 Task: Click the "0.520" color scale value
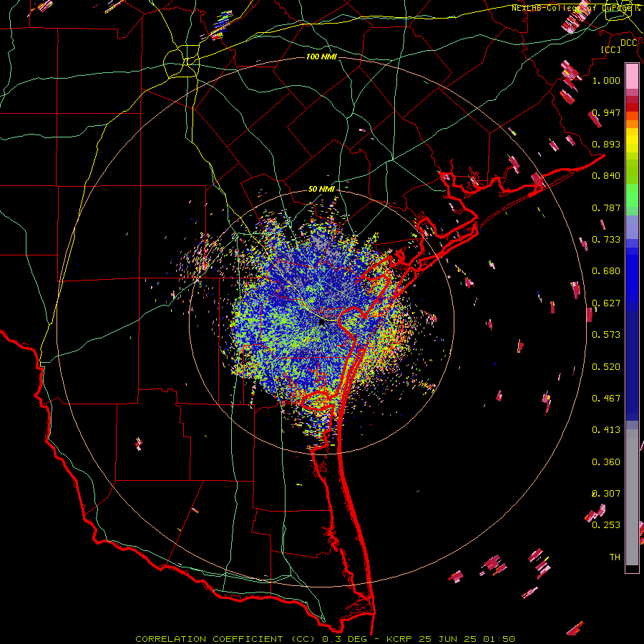point(606,367)
